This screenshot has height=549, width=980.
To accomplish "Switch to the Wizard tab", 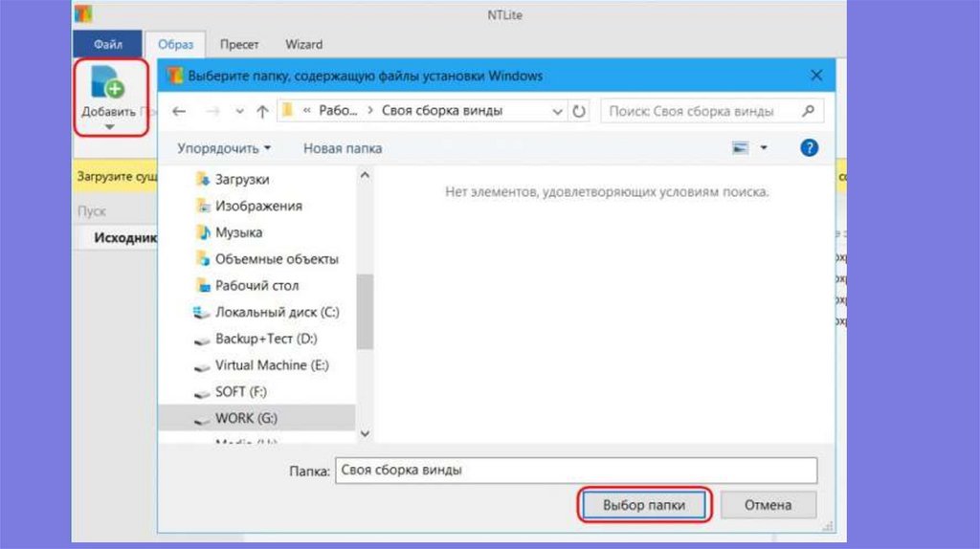I will pos(303,44).
